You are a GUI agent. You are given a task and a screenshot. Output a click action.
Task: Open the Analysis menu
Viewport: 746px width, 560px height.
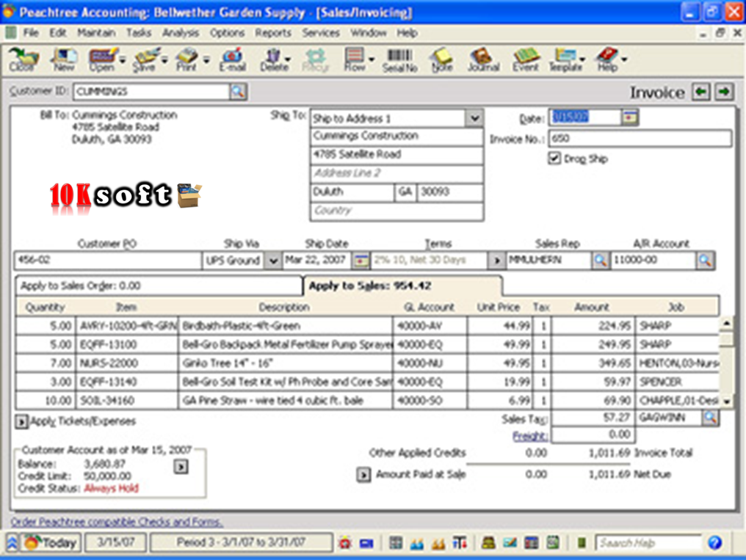(x=181, y=33)
